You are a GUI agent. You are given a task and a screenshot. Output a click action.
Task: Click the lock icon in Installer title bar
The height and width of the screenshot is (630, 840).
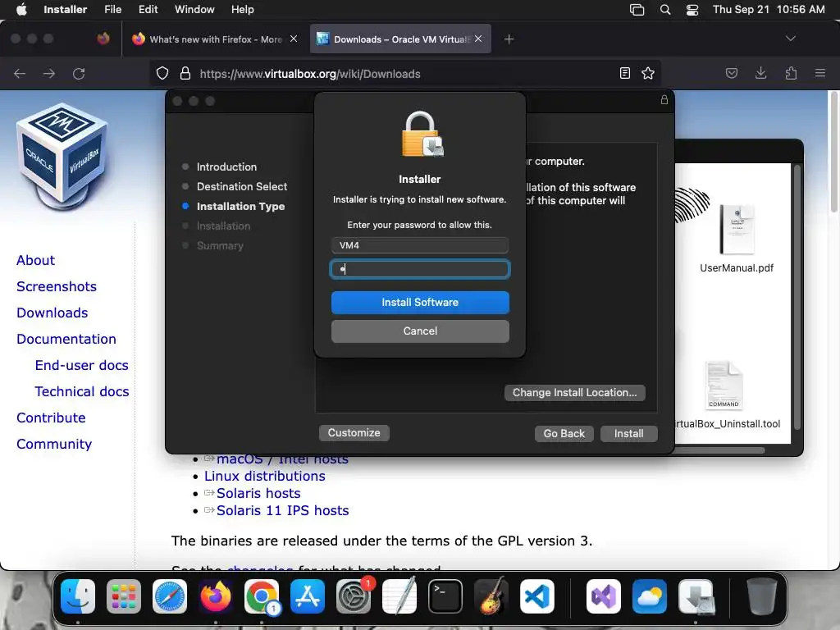click(x=664, y=99)
